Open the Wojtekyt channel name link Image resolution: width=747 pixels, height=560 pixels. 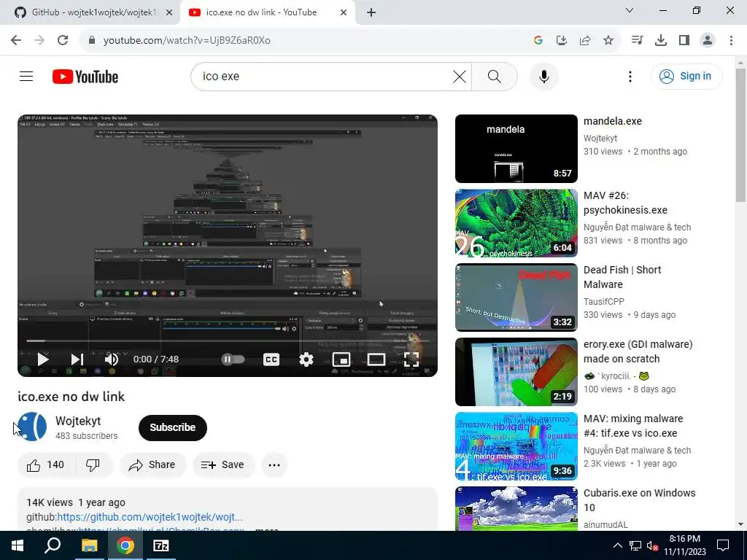point(78,421)
